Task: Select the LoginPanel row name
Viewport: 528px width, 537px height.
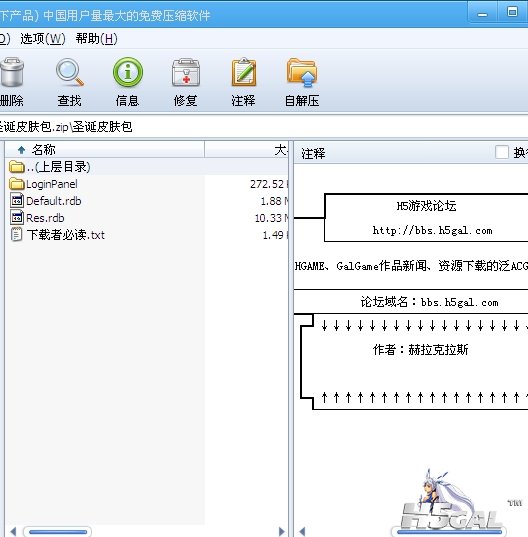Action: (52, 184)
